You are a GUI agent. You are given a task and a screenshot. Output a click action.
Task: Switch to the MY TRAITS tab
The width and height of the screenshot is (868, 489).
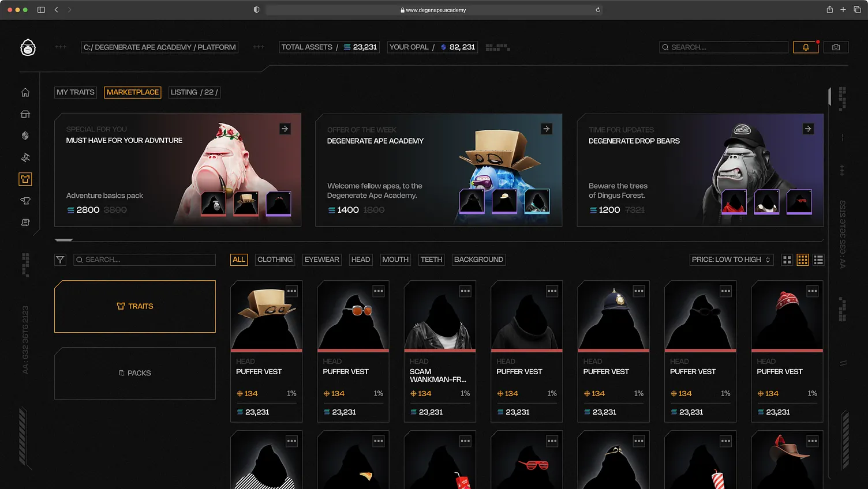(75, 92)
